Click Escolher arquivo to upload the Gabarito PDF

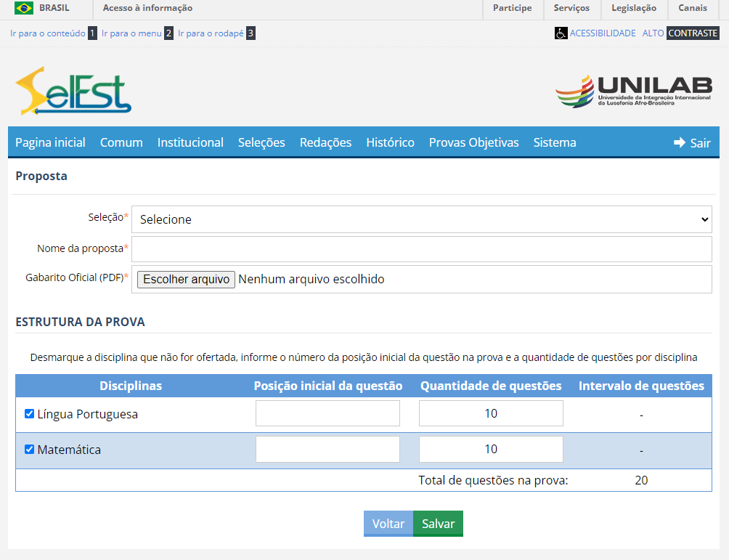point(185,279)
